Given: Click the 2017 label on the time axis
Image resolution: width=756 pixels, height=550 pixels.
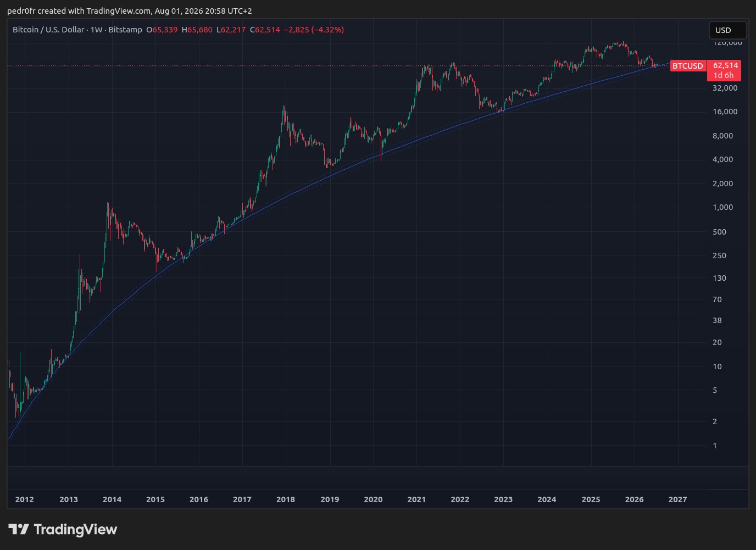Looking at the screenshot, I should click(x=242, y=499).
